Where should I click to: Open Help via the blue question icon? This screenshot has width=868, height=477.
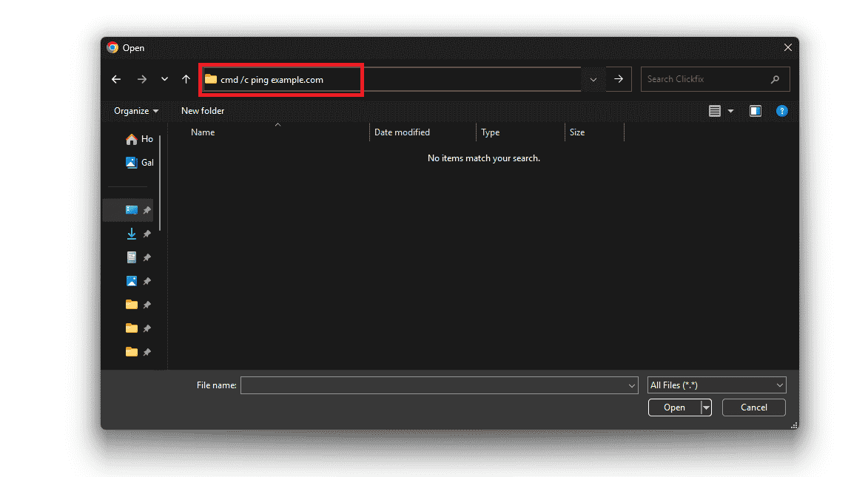point(781,111)
